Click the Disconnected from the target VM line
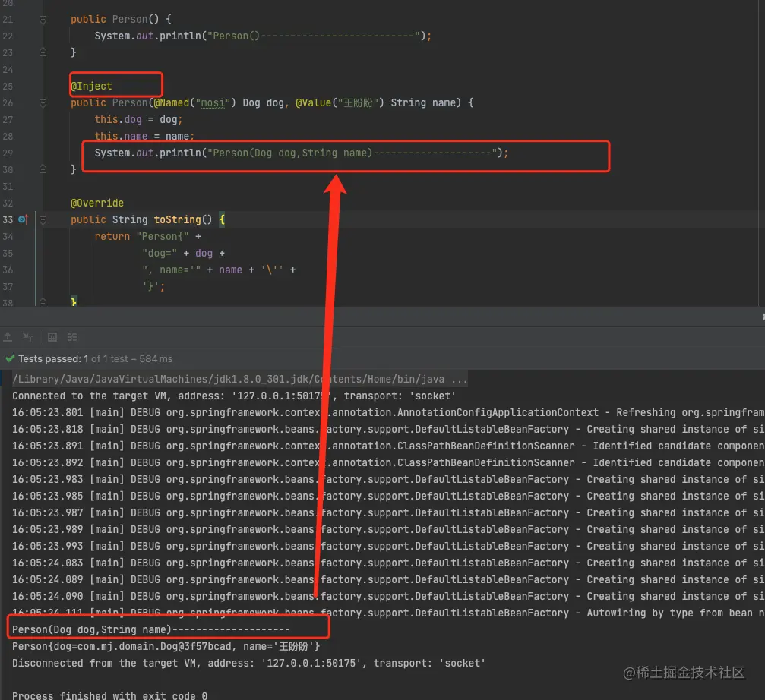 [248, 663]
